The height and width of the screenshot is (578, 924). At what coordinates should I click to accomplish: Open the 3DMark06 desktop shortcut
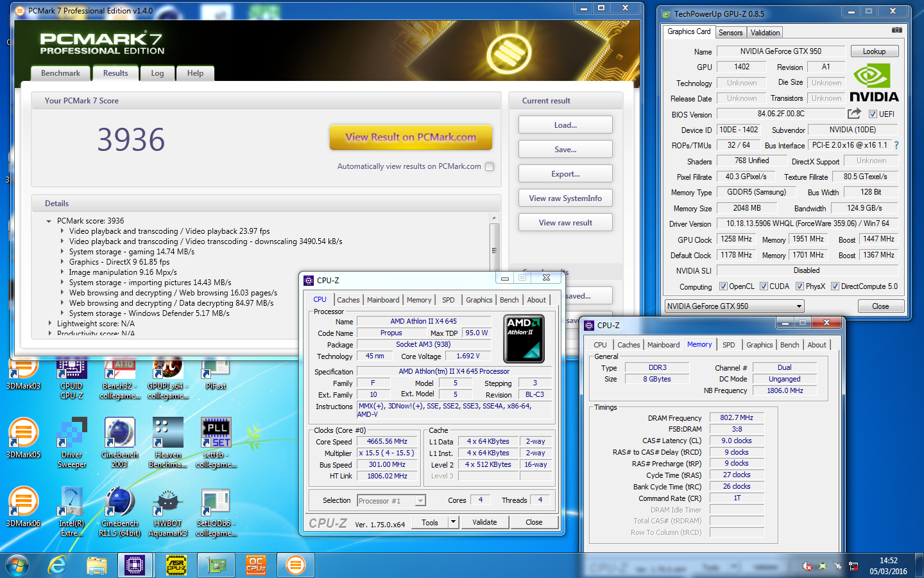(x=23, y=507)
